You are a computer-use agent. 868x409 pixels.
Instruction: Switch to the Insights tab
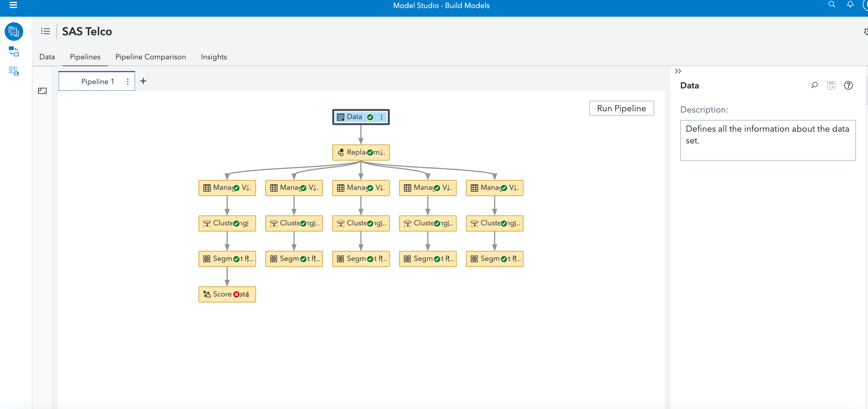click(x=214, y=57)
